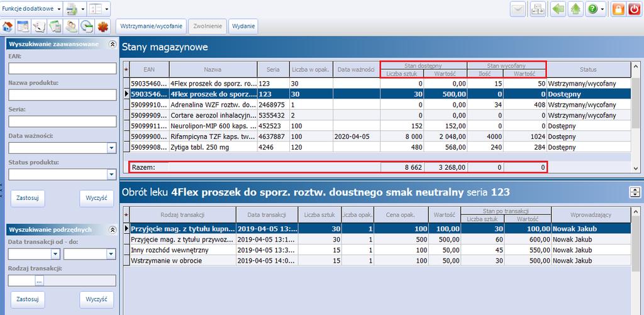Image resolution: width=644 pixels, height=315 pixels.
Task: Open the transaction date from dropdown
Action: click(56, 254)
